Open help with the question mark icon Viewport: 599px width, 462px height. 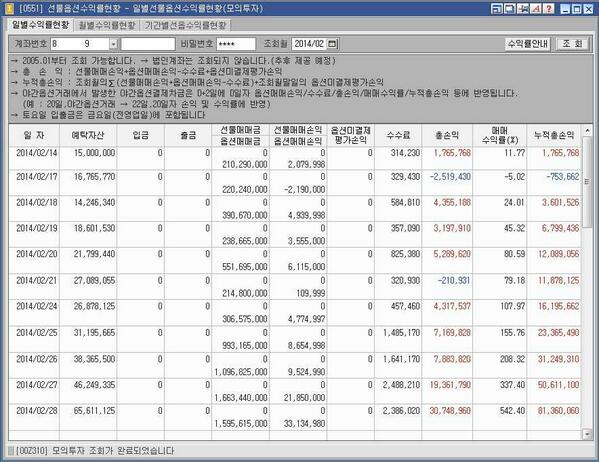coord(549,9)
